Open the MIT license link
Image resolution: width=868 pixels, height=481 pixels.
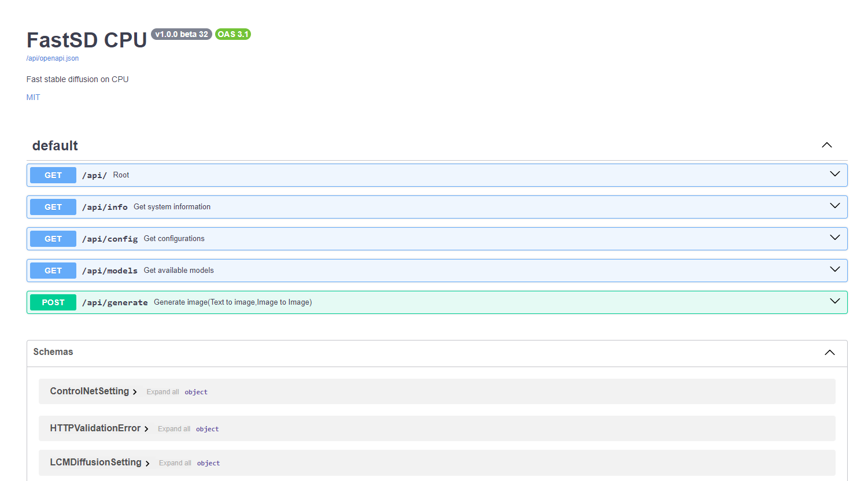coord(33,97)
